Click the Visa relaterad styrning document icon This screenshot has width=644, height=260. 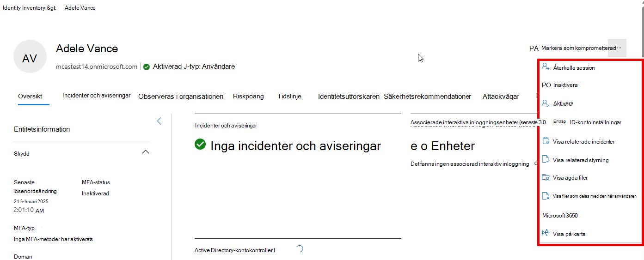[546, 160]
